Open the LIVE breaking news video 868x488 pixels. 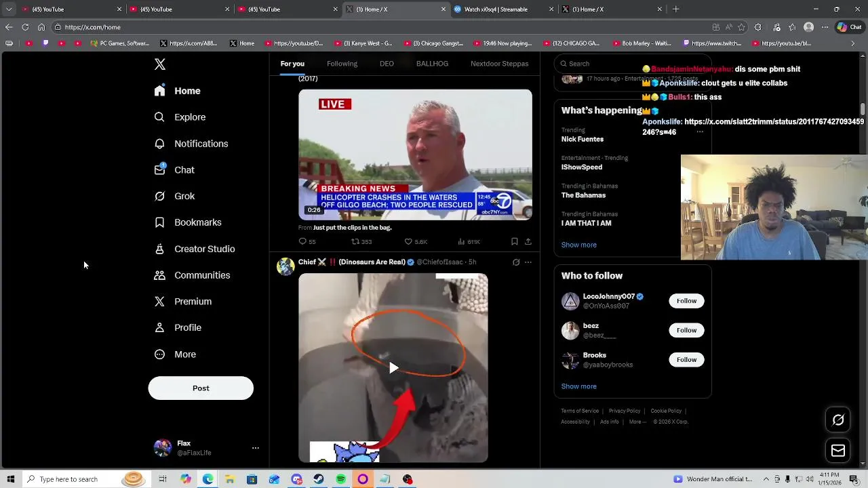point(415,155)
